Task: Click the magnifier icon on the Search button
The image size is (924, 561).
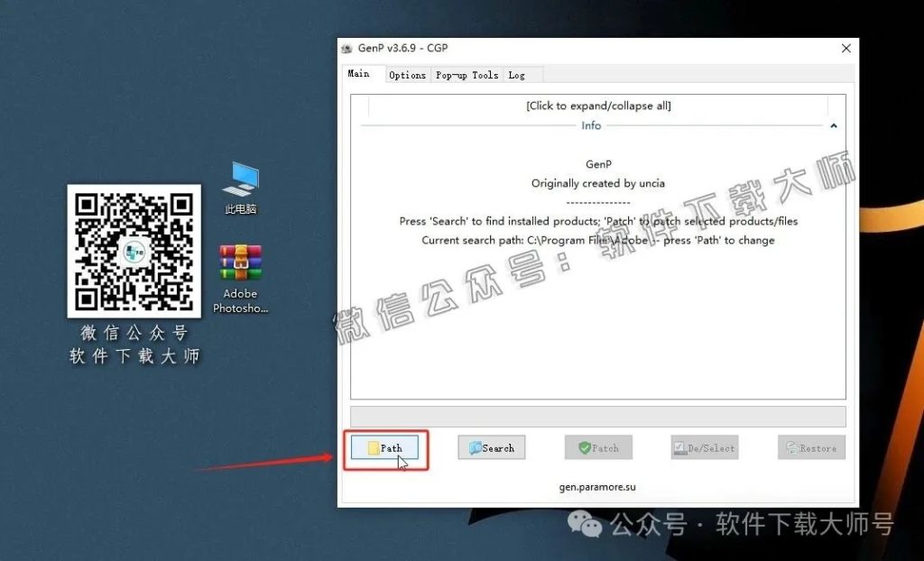Action: (476, 446)
